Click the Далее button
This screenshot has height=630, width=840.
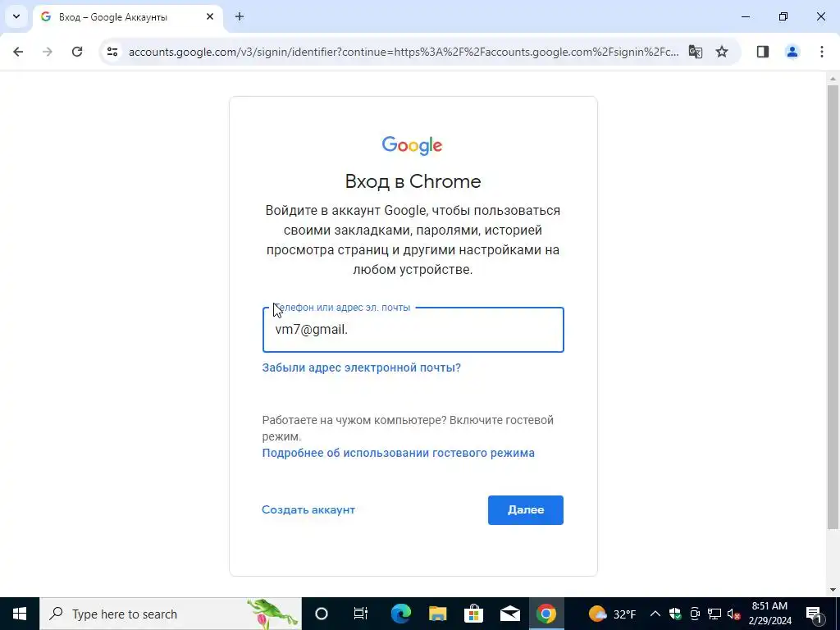click(x=526, y=510)
